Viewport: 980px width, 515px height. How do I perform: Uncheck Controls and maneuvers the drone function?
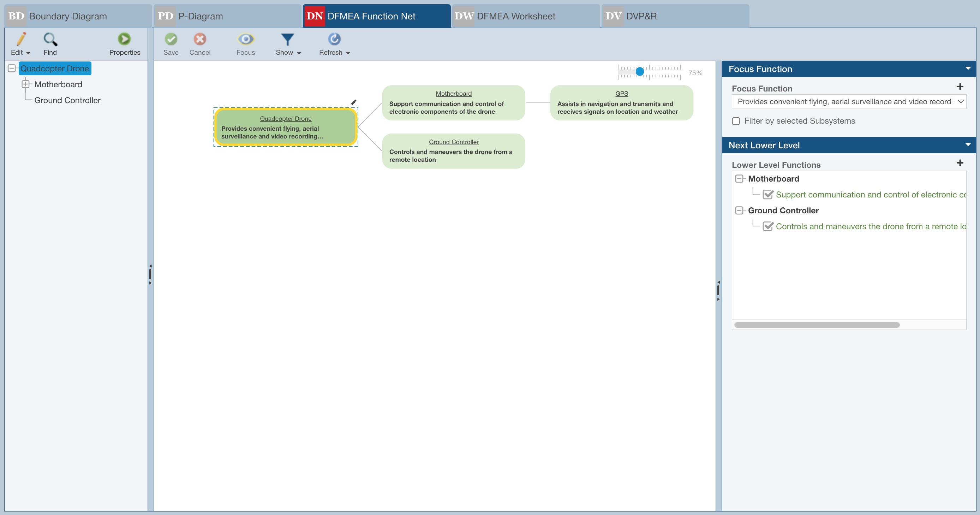(768, 226)
